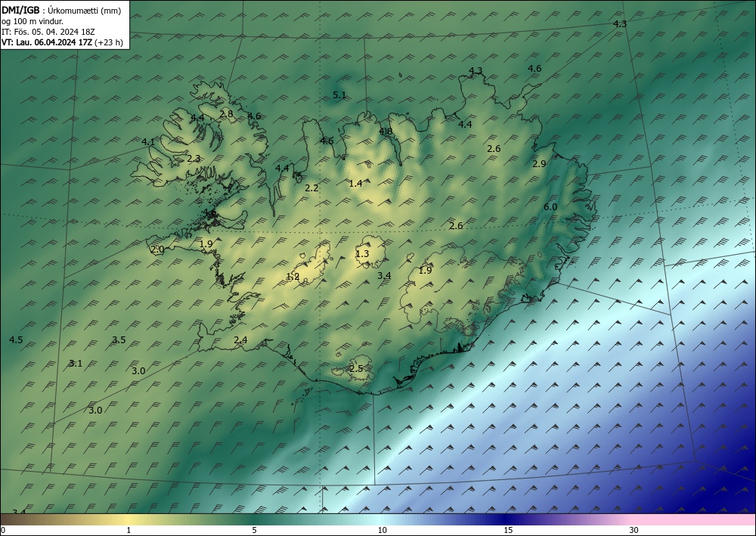Click the 'og 100 m vindur.' legend line
The height and width of the screenshot is (536, 756).
pyautogui.click(x=33, y=21)
